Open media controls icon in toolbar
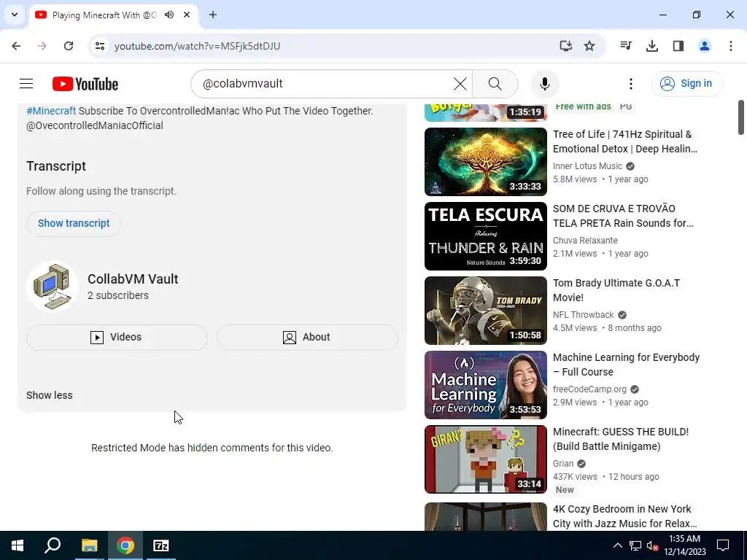The height and width of the screenshot is (560, 747). click(626, 46)
